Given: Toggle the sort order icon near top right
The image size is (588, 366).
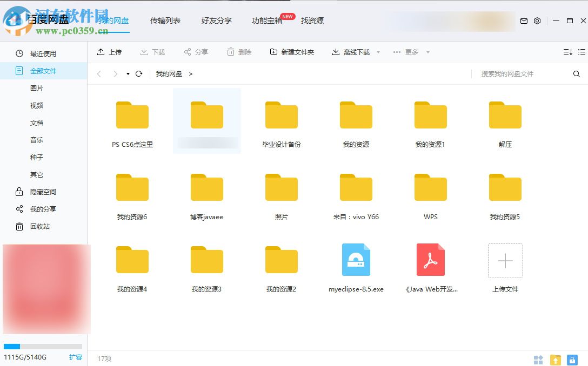Looking at the screenshot, I should pyautogui.click(x=566, y=52).
